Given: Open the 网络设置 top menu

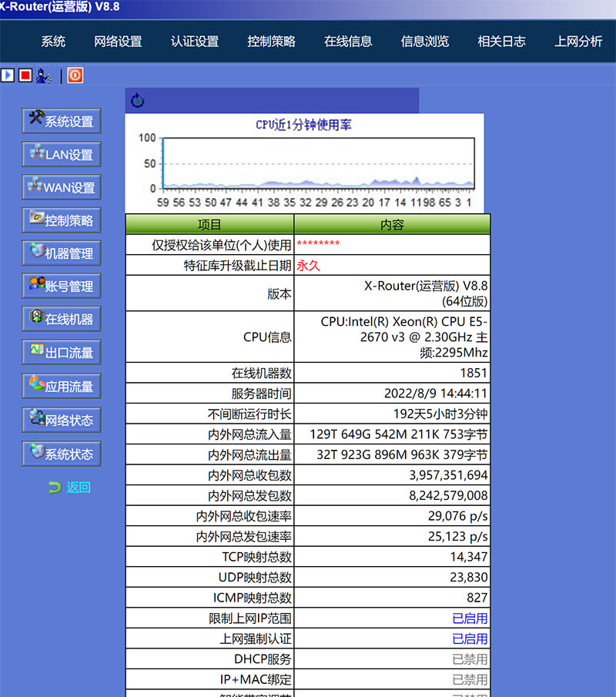Looking at the screenshot, I should coord(118,42).
